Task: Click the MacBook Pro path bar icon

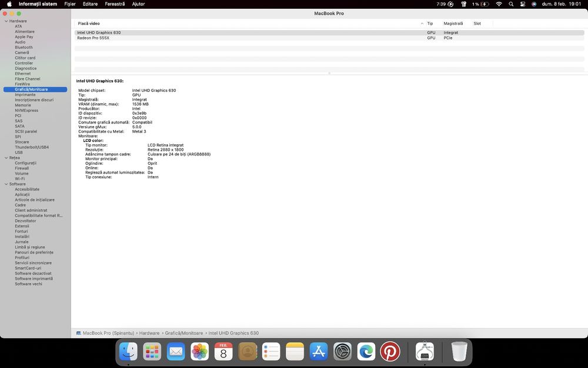Action: click(79, 333)
